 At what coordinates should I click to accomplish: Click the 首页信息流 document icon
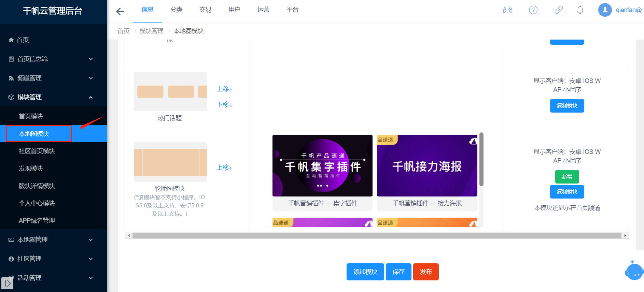click(11, 59)
